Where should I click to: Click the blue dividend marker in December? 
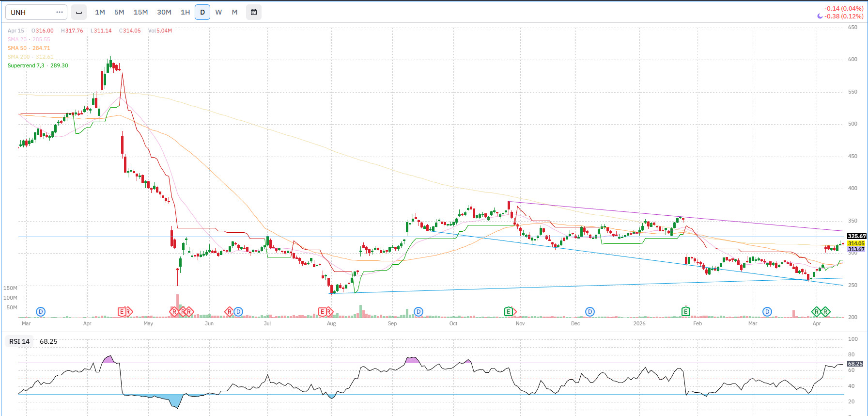pyautogui.click(x=589, y=312)
